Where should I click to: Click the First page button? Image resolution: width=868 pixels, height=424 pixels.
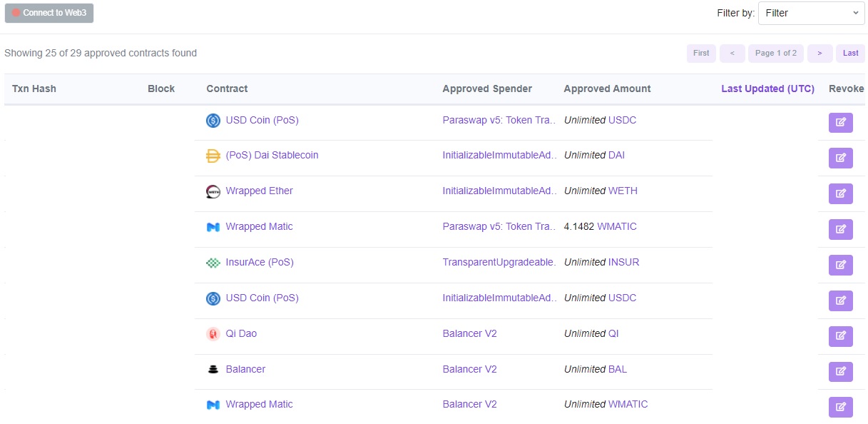(701, 54)
